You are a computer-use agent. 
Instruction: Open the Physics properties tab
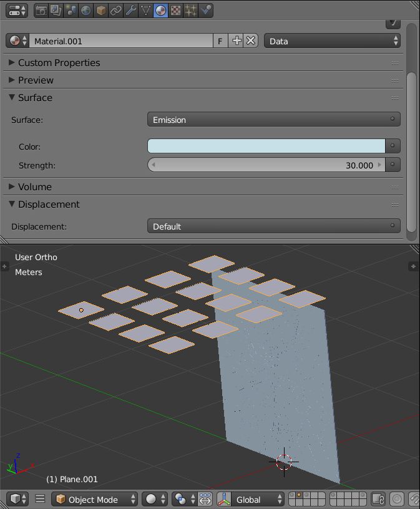click(x=205, y=11)
